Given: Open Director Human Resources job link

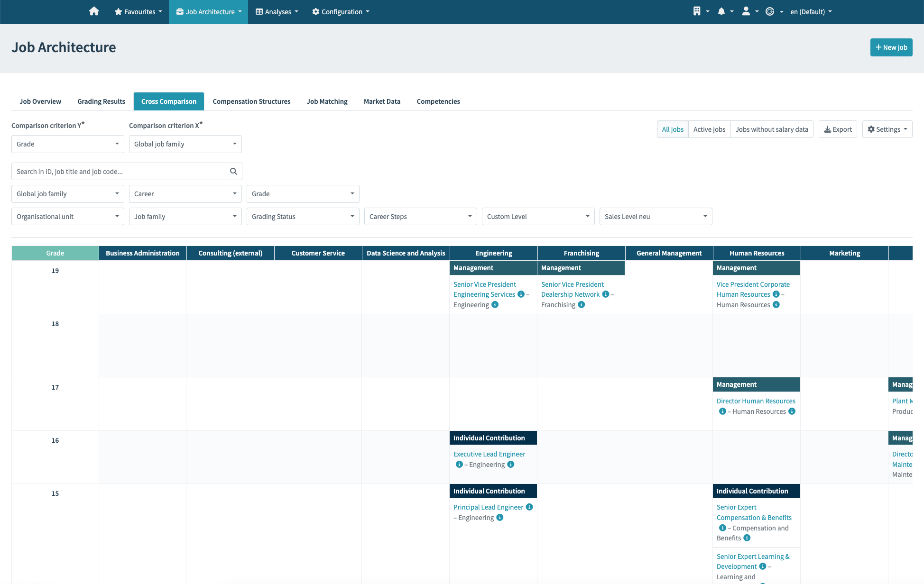Looking at the screenshot, I should click(x=756, y=401).
